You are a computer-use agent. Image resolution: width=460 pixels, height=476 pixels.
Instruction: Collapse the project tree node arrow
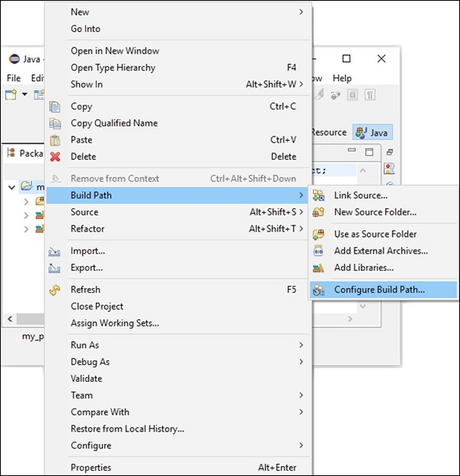tap(11, 186)
